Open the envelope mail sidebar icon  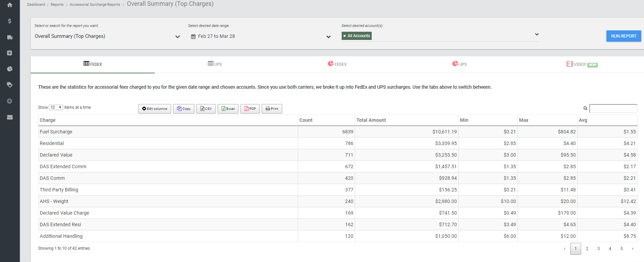(10, 117)
